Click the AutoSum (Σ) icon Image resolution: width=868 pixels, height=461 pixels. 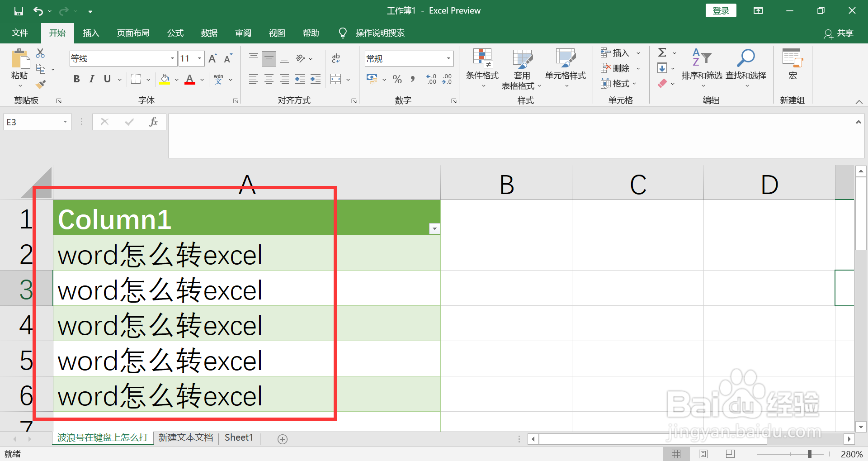click(662, 52)
